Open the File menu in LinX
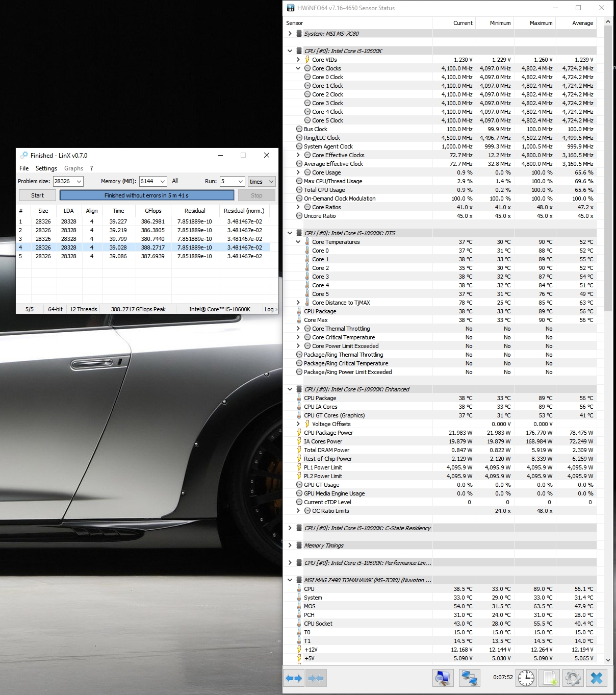 coord(24,168)
